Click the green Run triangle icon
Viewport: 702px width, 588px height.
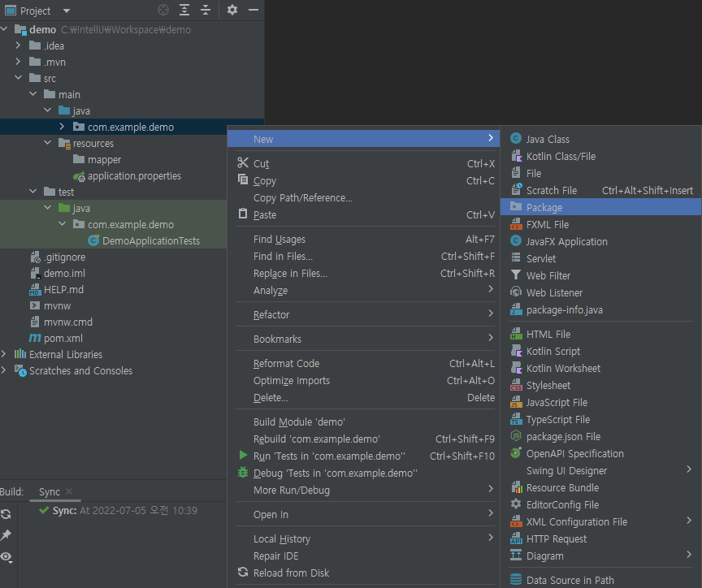[243, 455]
